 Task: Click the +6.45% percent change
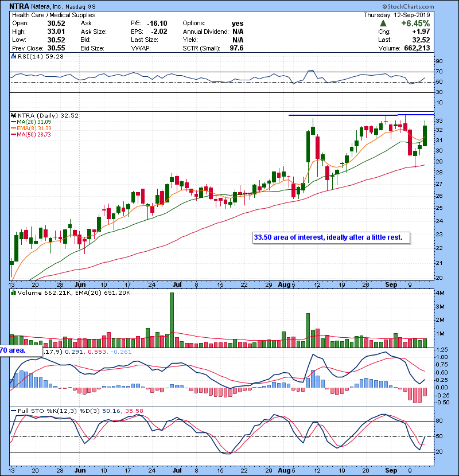click(415, 24)
